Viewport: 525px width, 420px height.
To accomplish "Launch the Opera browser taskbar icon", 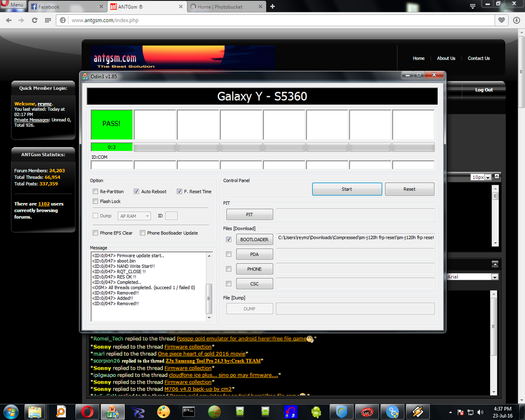I will point(87,412).
